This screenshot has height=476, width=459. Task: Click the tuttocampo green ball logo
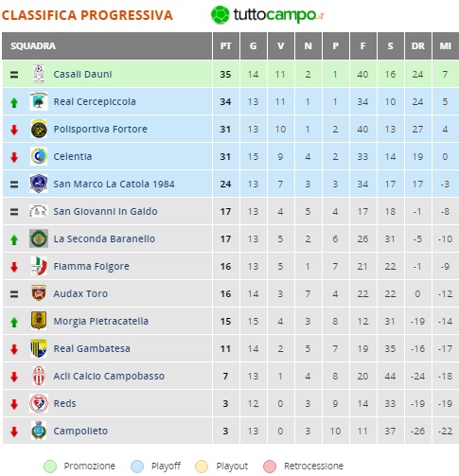(220, 14)
